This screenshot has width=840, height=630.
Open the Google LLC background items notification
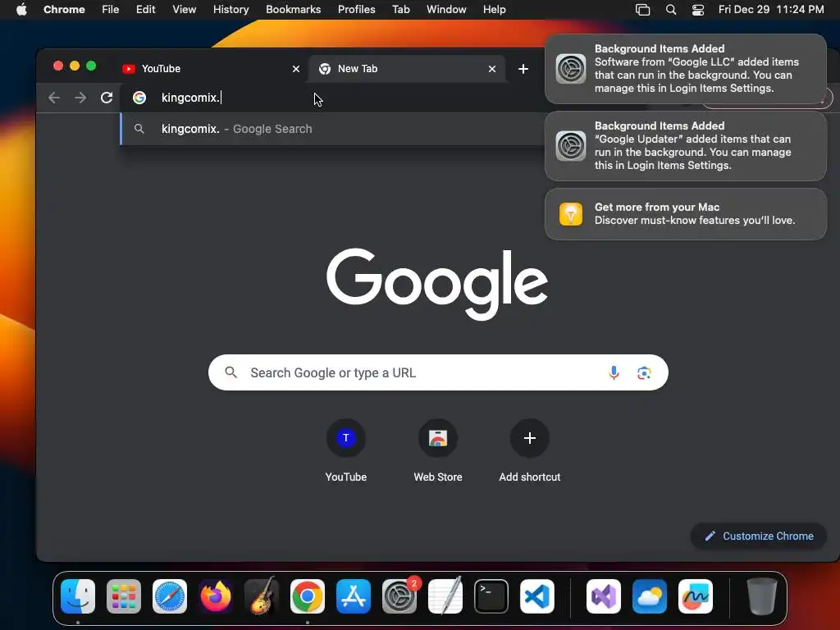tap(685, 69)
